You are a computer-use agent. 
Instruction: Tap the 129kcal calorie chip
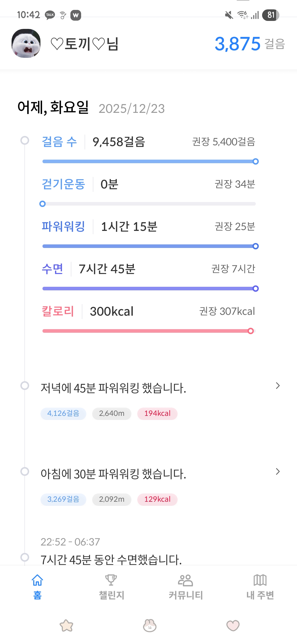click(x=157, y=499)
